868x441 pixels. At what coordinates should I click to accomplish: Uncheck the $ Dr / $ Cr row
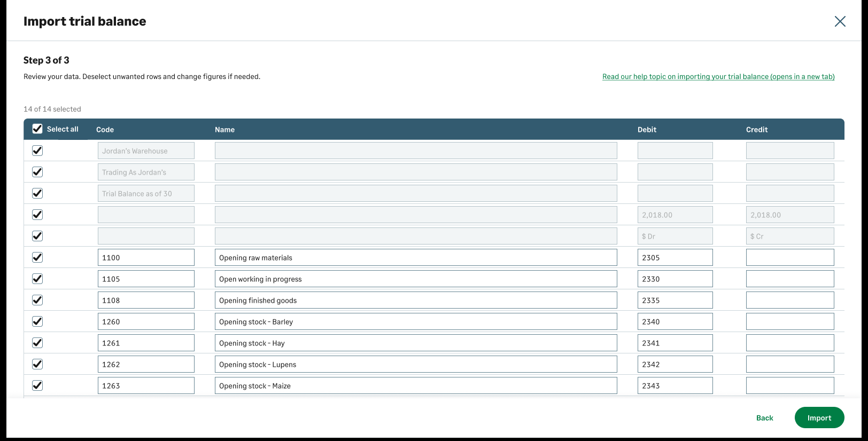click(37, 236)
